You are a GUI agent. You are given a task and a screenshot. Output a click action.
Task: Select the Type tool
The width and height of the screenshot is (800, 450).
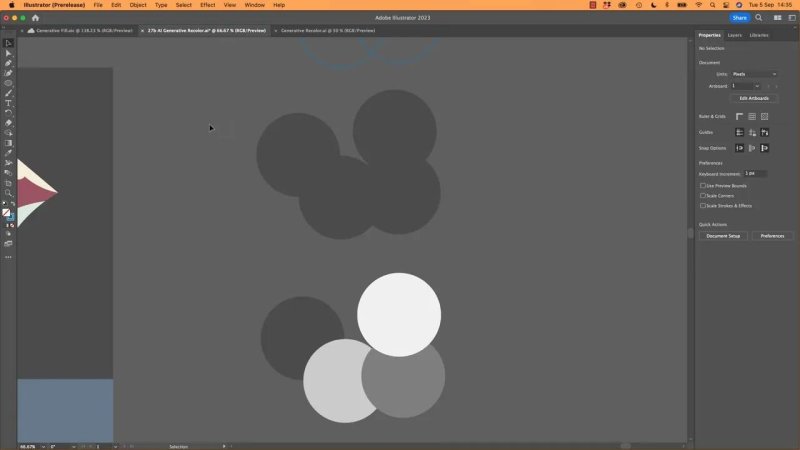pyautogui.click(x=8, y=103)
